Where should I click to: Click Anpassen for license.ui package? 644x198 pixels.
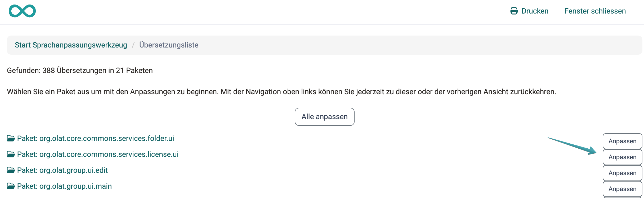pyautogui.click(x=623, y=157)
